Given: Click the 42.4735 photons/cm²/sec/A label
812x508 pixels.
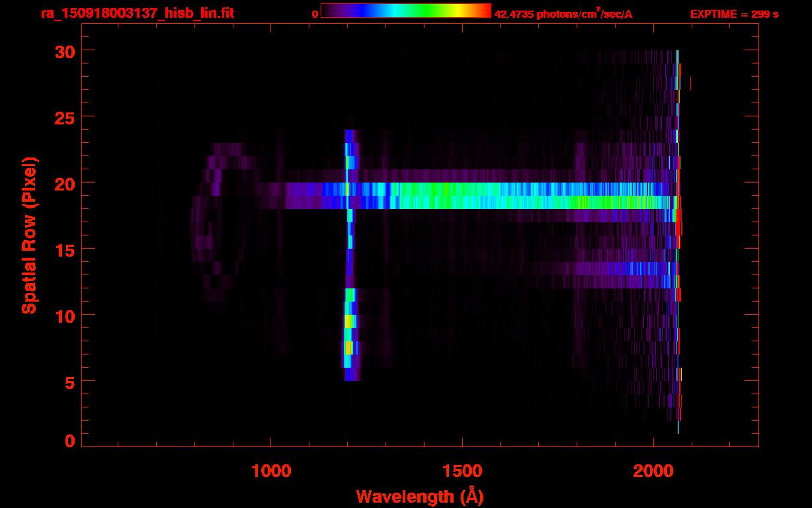Looking at the screenshot, I should point(563,14).
